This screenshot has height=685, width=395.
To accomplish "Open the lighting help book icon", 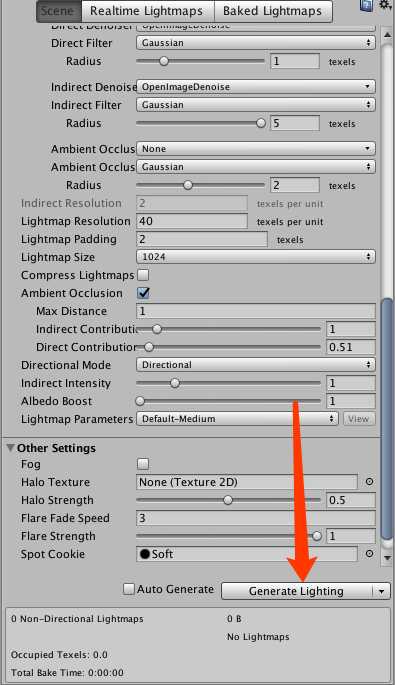I will [x=367, y=6].
